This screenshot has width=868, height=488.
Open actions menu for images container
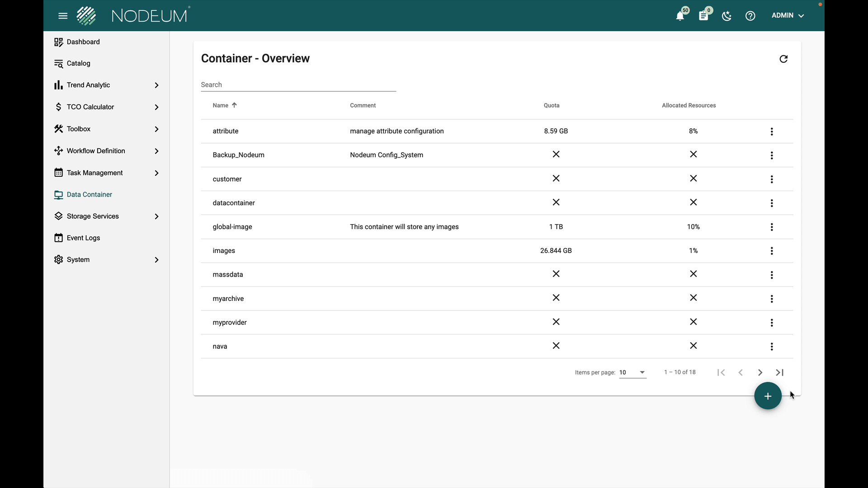coord(772,251)
